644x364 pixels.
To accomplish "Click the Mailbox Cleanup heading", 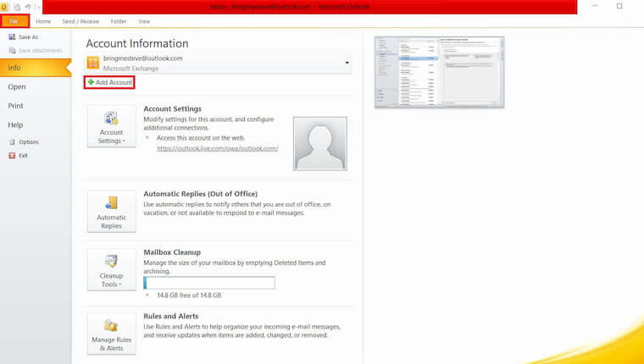I will (x=172, y=252).
